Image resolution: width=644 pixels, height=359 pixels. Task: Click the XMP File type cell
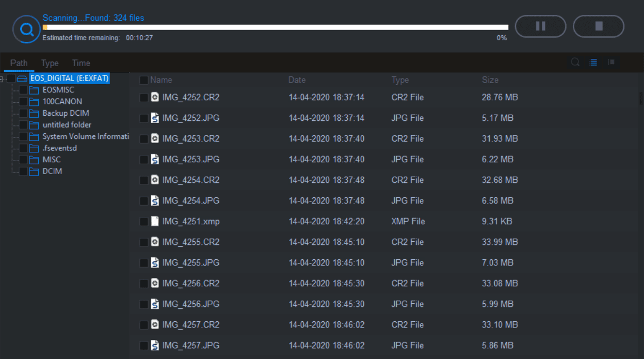[x=408, y=221]
